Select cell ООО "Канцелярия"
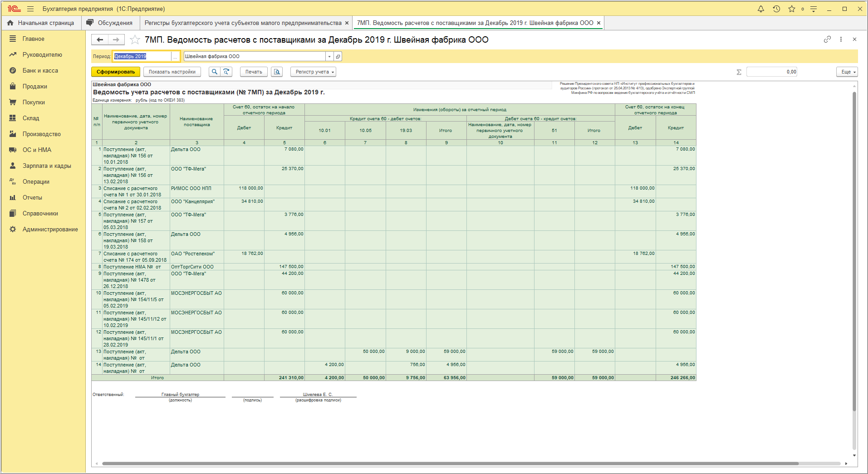Image resolution: width=868 pixels, height=474 pixels. pos(197,205)
